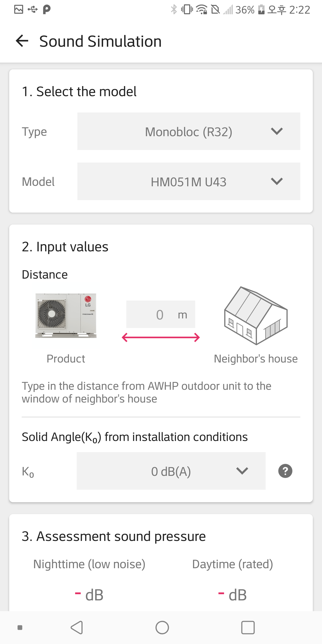This screenshot has width=322, height=644.
Task: Open recent apps with the square button
Action: pos(248,627)
